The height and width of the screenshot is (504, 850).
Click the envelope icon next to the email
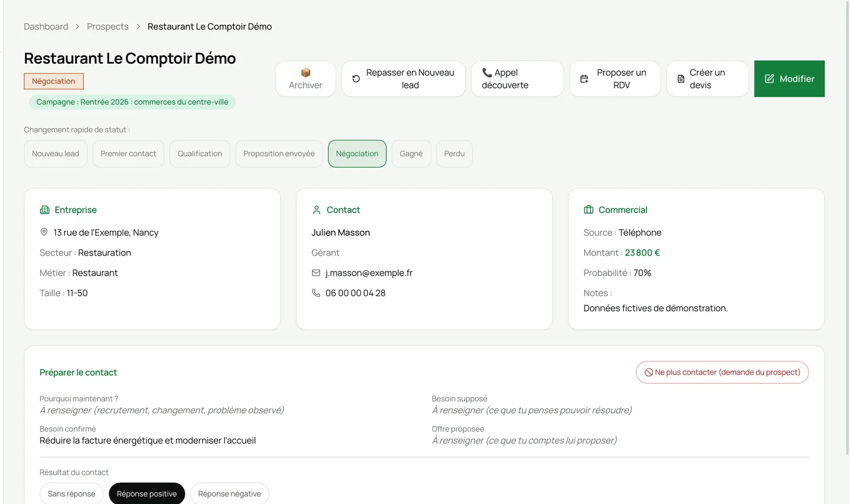(316, 273)
